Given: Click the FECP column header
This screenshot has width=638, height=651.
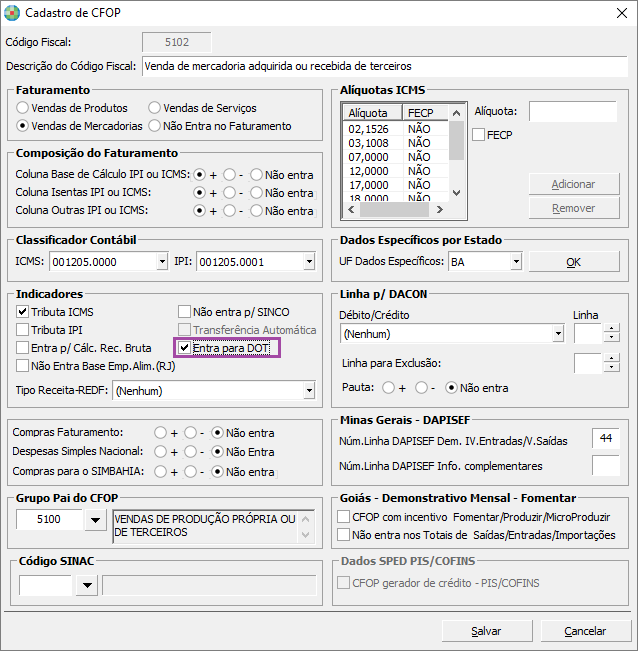Looking at the screenshot, I should [426, 113].
